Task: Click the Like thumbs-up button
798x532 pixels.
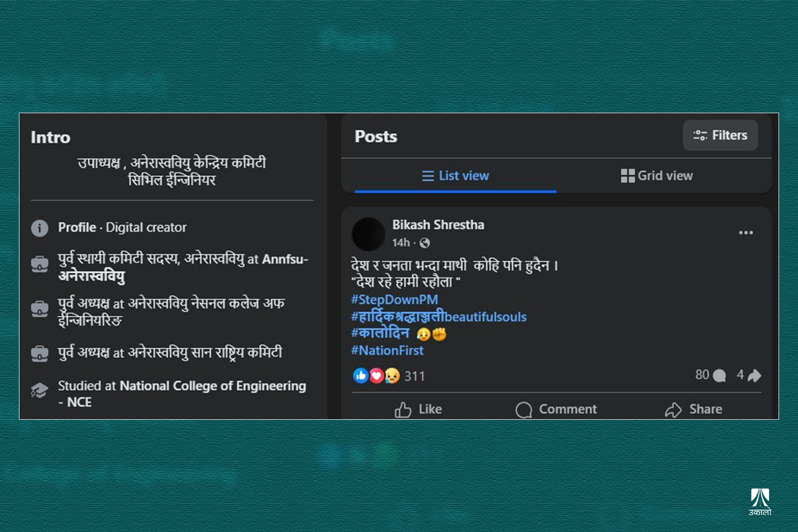Action: click(x=418, y=409)
